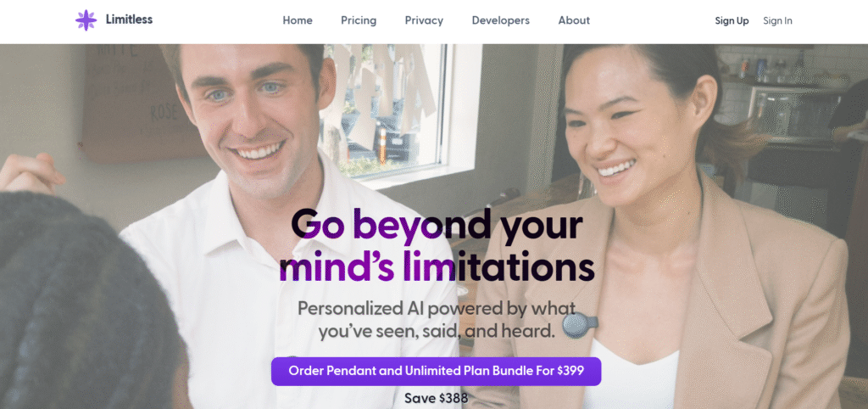
Task: Click the Save $388 text
Action: pyautogui.click(x=436, y=398)
